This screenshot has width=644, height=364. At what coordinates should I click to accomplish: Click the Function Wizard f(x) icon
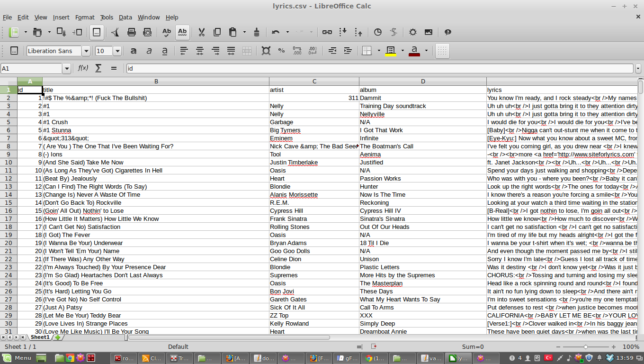(x=83, y=68)
